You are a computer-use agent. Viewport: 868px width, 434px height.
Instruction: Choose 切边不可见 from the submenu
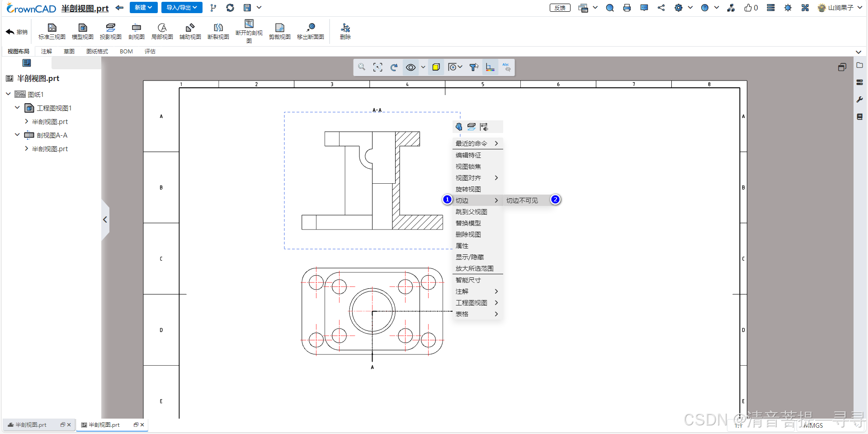(x=522, y=200)
